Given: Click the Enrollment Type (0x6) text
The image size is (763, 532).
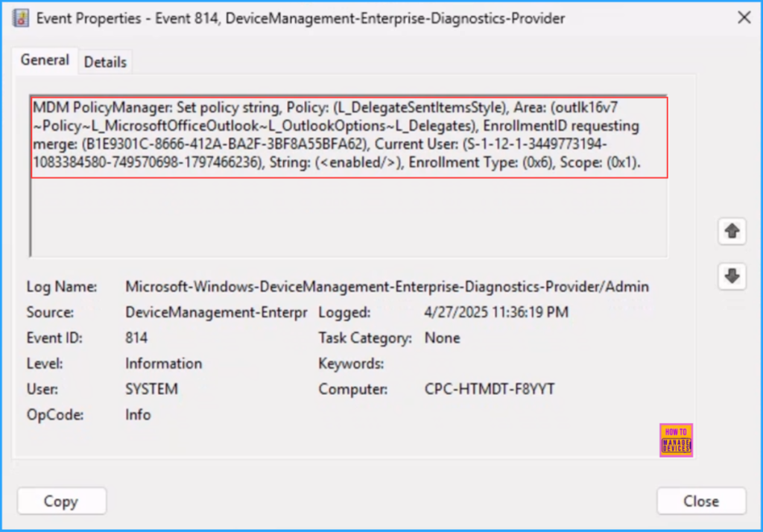Looking at the screenshot, I should click(x=481, y=162).
